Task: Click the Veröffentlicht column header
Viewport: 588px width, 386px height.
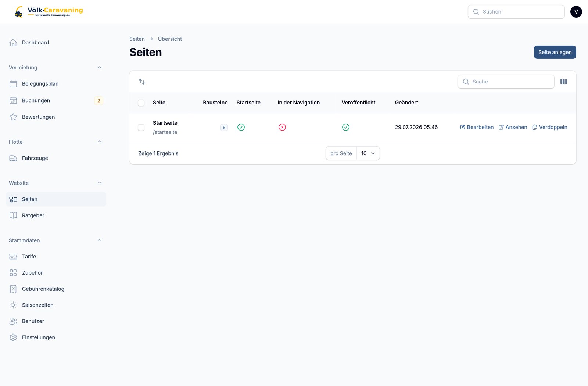Action: tap(358, 103)
